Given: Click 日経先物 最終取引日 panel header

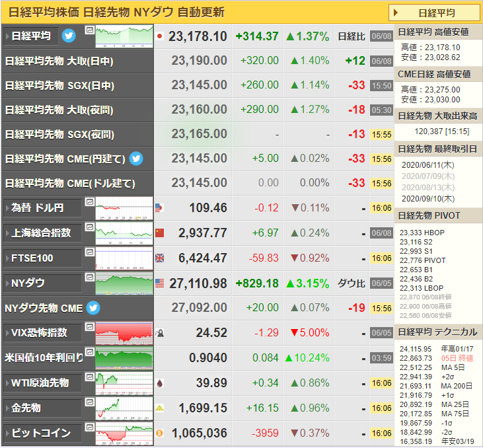Looking at the screenshot, I should coord(438,149).
